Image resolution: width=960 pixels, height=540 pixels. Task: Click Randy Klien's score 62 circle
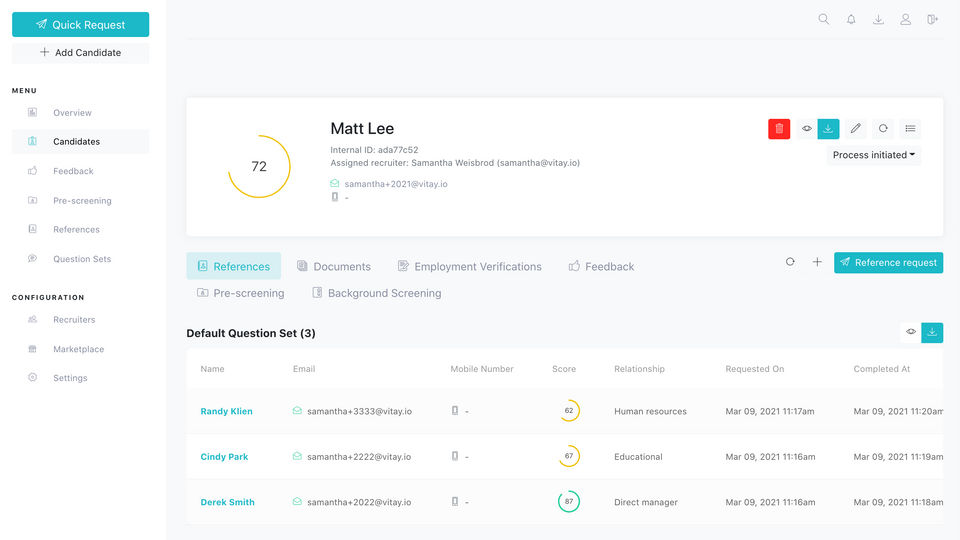point(569,411)
